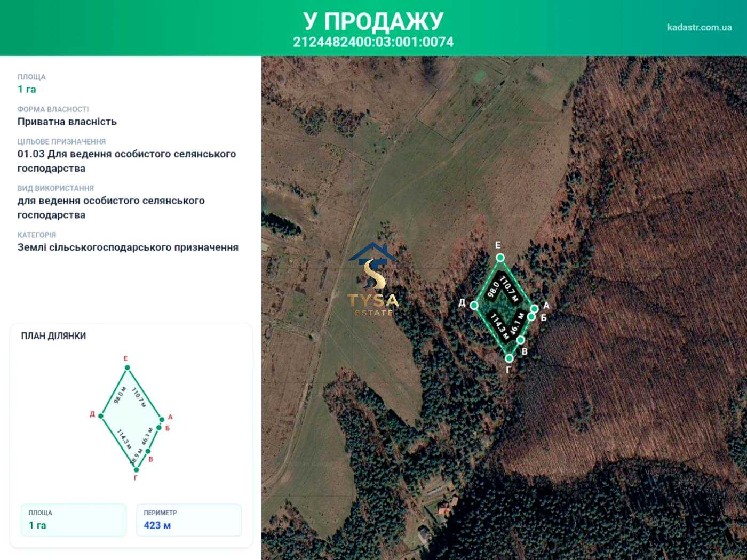Select vertex marker А on the satellite map

(534, 309)
